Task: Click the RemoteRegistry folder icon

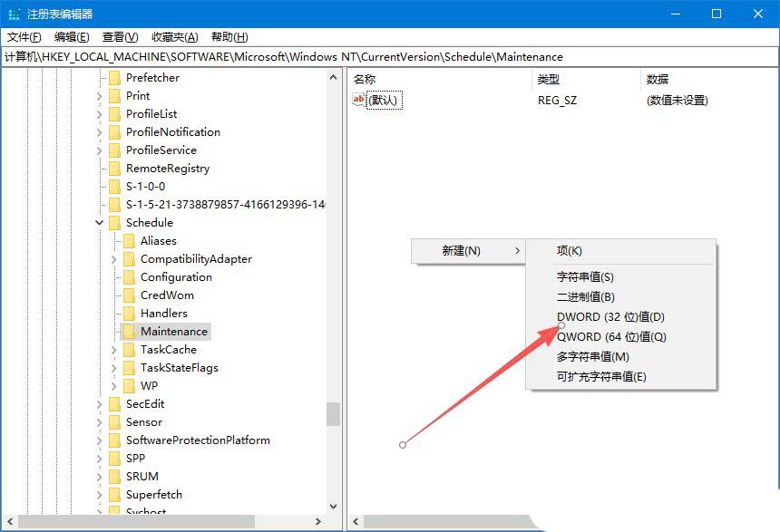Action: point(114,169)
